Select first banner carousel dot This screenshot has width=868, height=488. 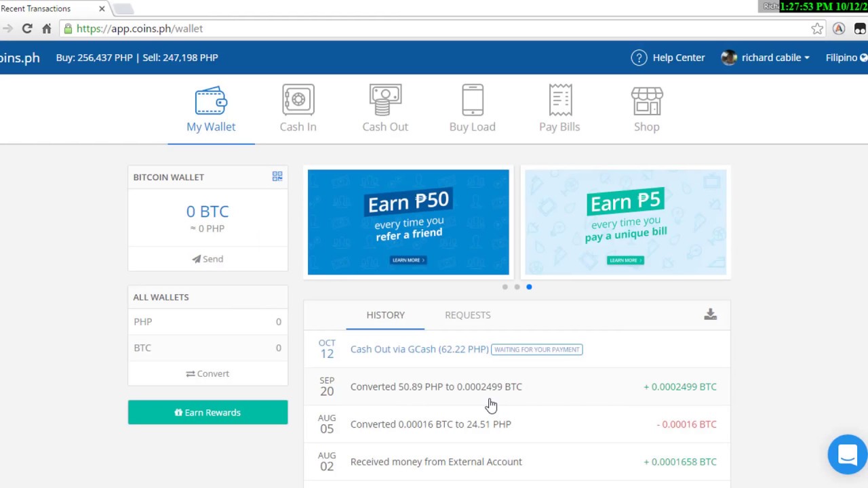click(505, 287)
